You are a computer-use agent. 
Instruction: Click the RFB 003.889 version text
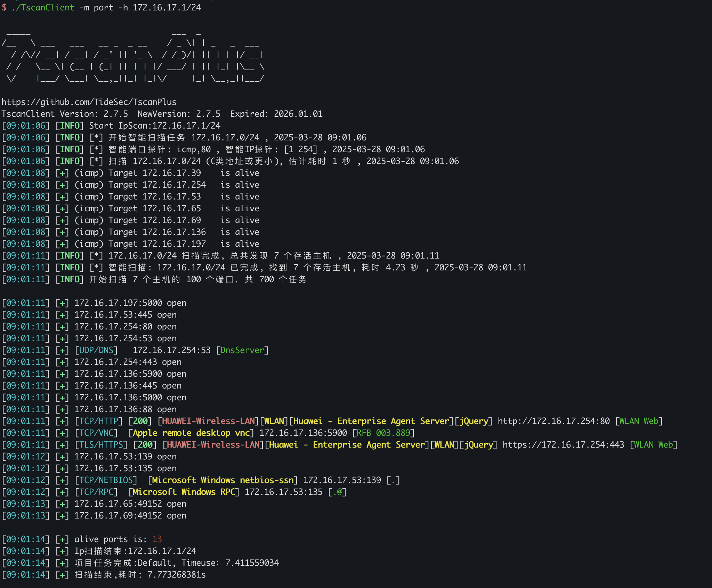[x=383, y=433]
